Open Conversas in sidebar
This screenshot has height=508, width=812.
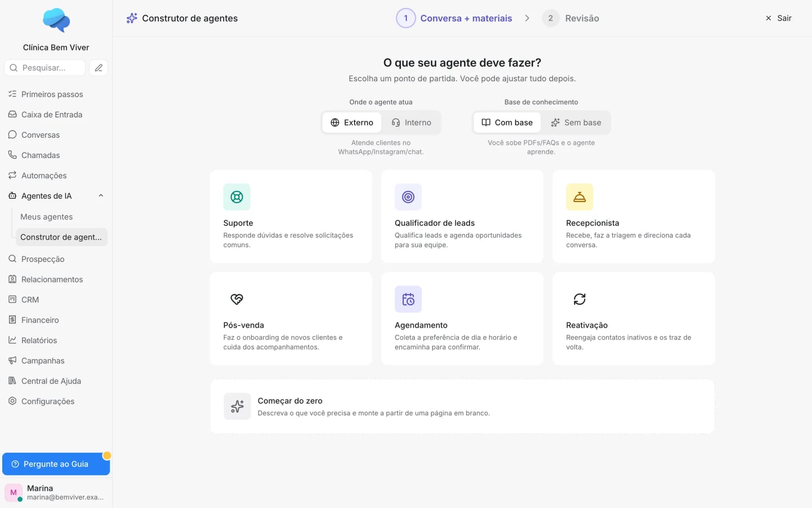pyautogui.click(x=56, y=135)
